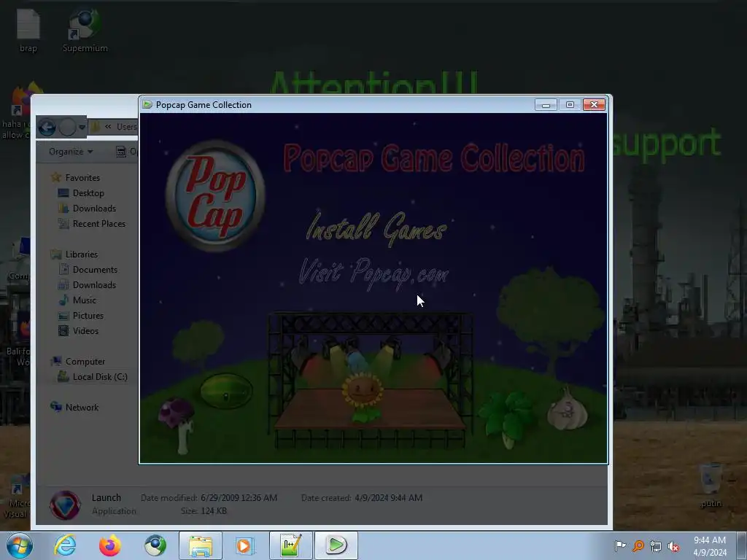
Task: Open Downloads under Favorites
Action: (87, 208)
